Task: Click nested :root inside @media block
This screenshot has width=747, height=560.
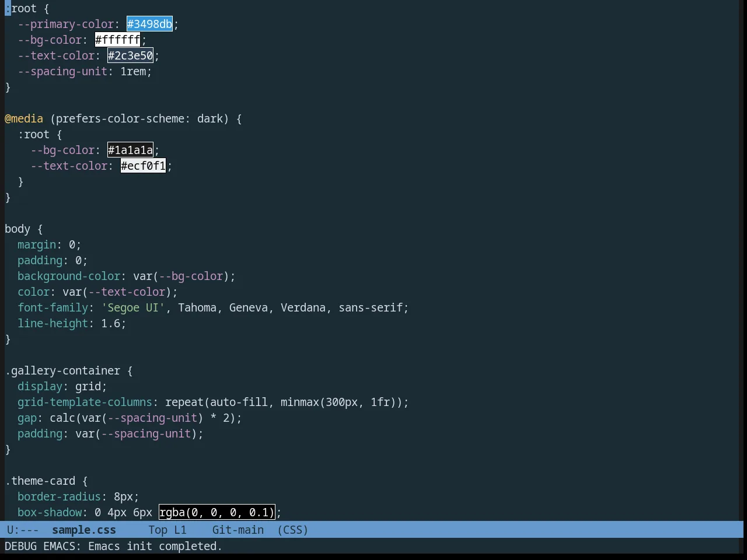Action: pos(33,134)
